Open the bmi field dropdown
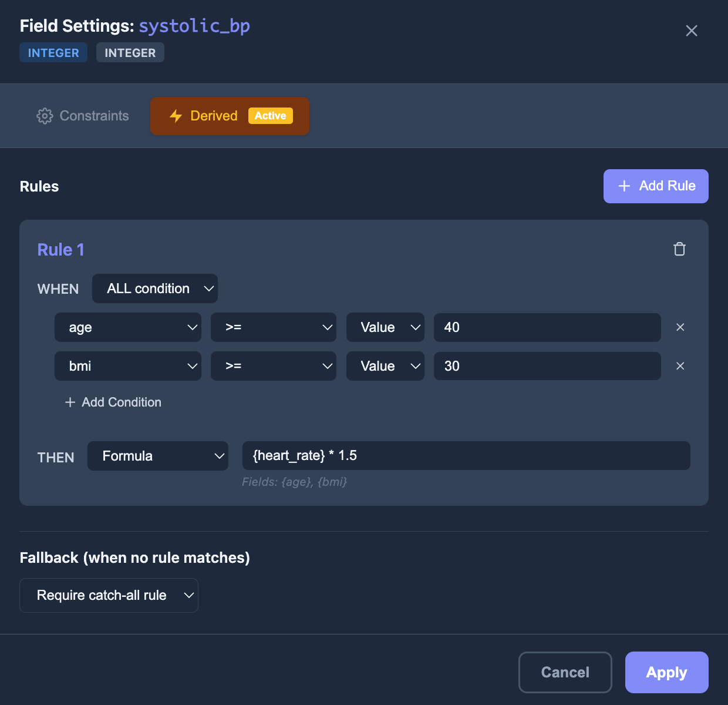Viewport: 728px width, 705px height. (127, 366)
